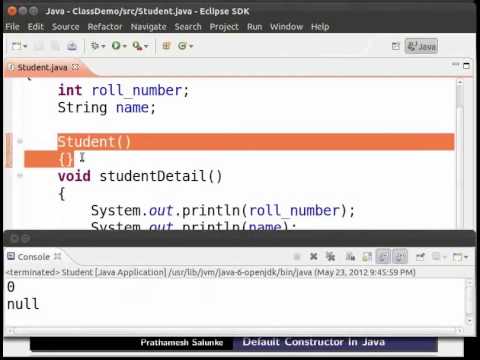Open the Search menu
Screen dimensions: 480x360
188,27
